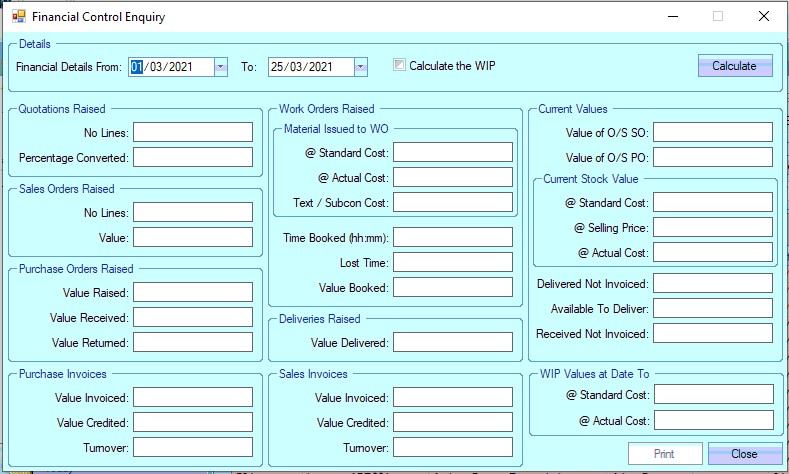Select the Available To Deliver field
The height and width of the screenshot is (474, 789).
tap(713, 308)
